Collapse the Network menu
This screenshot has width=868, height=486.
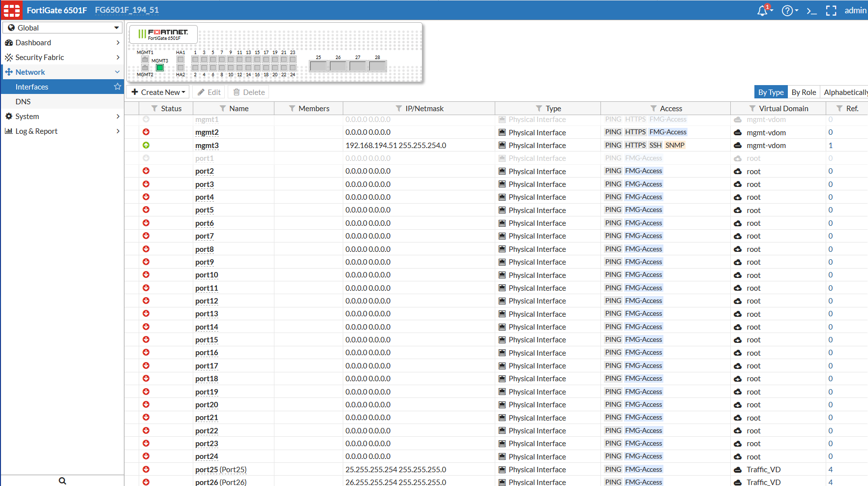(x=62, y=72)
